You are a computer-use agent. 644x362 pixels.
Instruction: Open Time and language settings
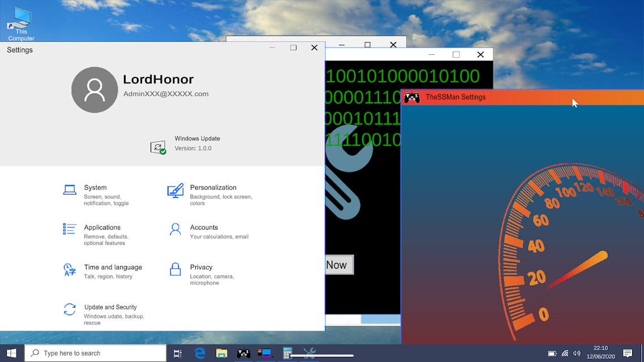click(x=113, y=268)
